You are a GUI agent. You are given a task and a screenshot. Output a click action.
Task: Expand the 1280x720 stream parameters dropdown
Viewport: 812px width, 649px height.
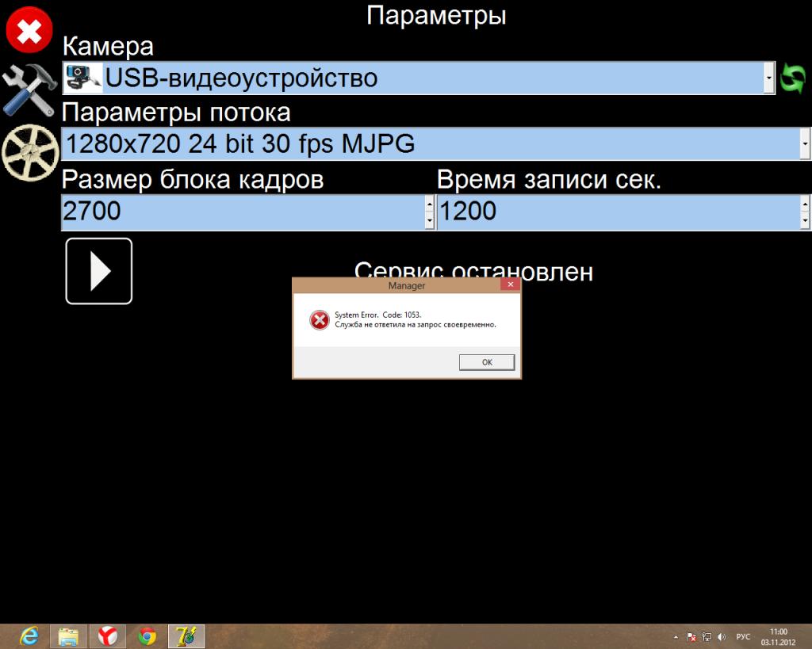(x=805, y=144)
